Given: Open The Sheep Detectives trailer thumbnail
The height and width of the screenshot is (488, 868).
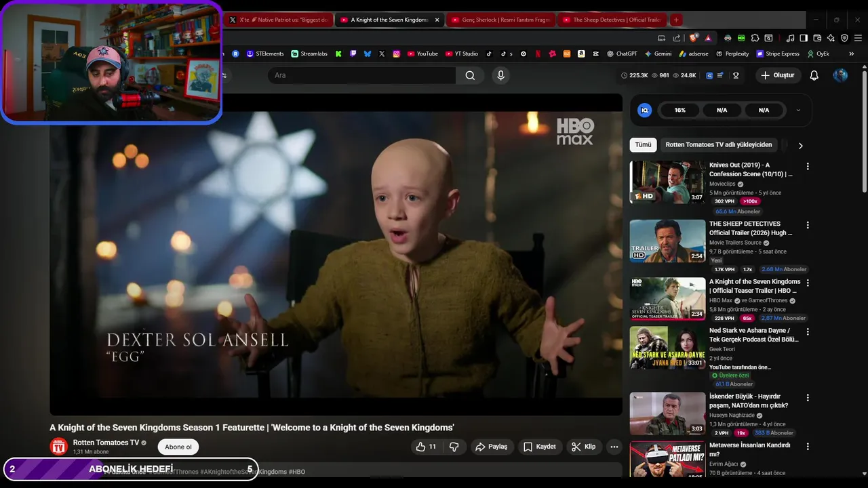Looking at the screenshot, I should tap(667, 241).
